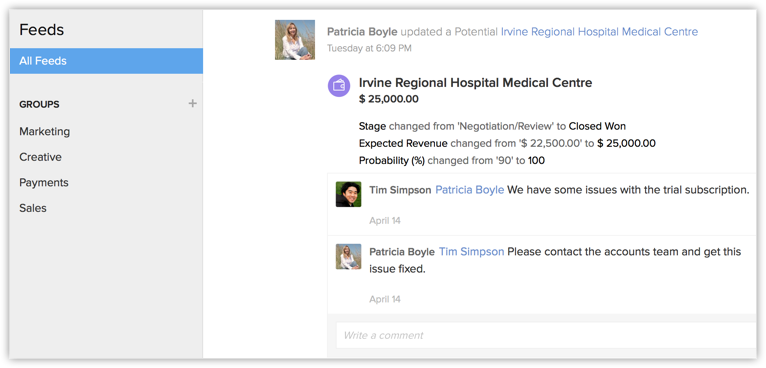
Task: Click the Write a comment field
Action: (546, 335)
